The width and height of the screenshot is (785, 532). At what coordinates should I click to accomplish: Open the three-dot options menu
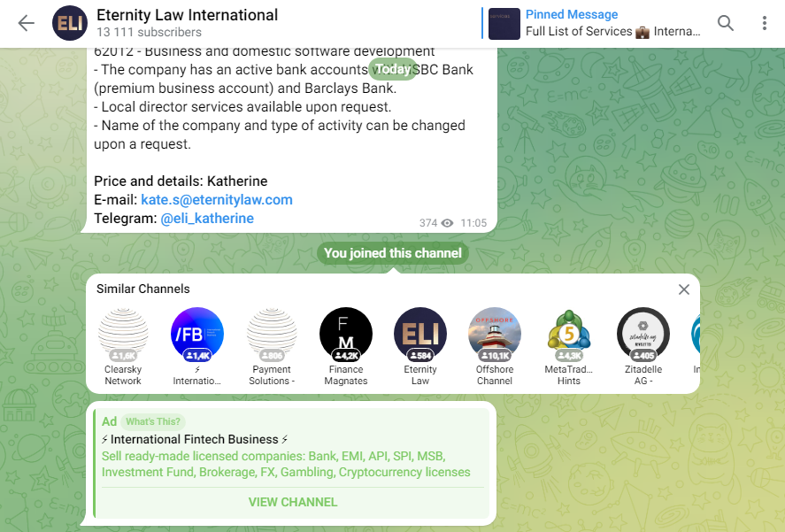click(x=764, y=23)
